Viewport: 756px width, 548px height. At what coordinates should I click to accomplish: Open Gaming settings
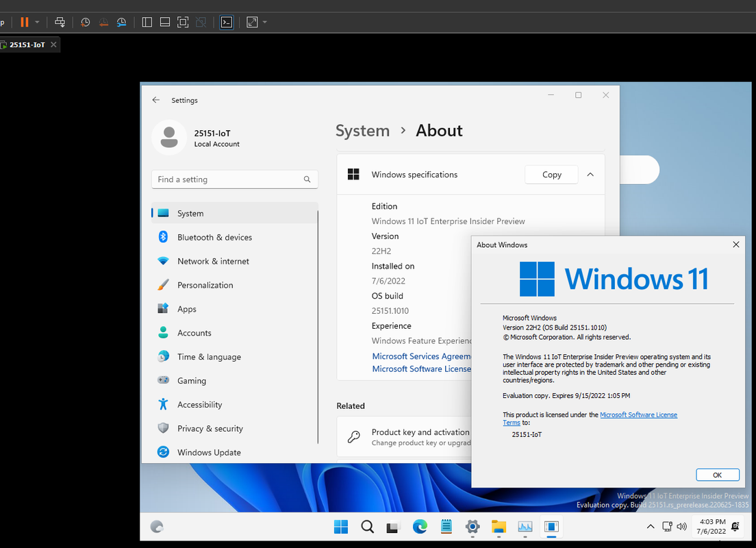234,381
